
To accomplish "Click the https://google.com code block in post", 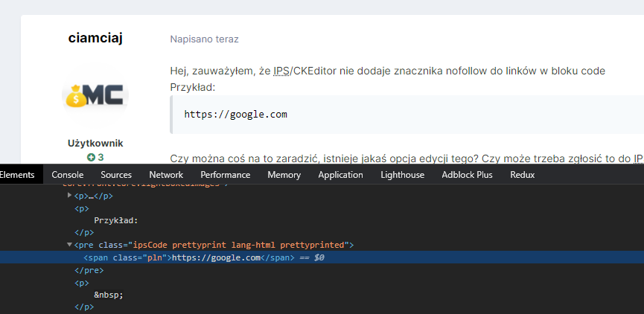I will point(235,115).
